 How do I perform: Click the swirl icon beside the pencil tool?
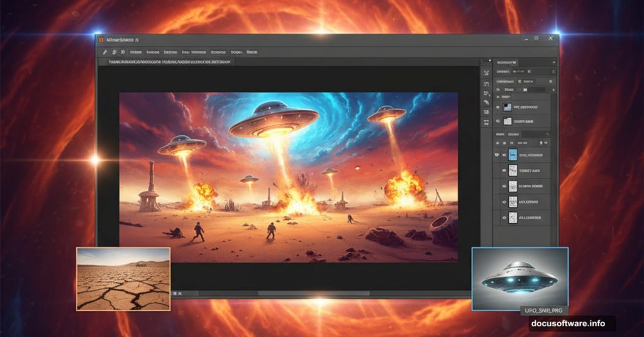tap(114, 52)
